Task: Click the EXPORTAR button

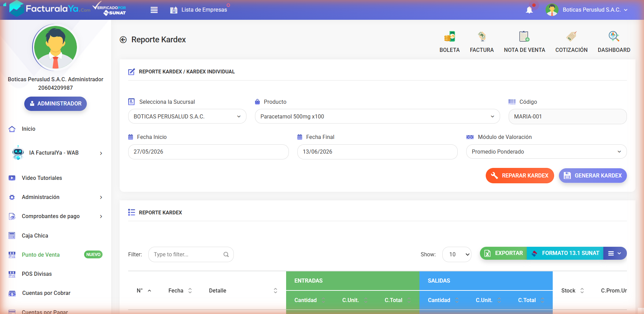Action: click(x=504, y=253)
